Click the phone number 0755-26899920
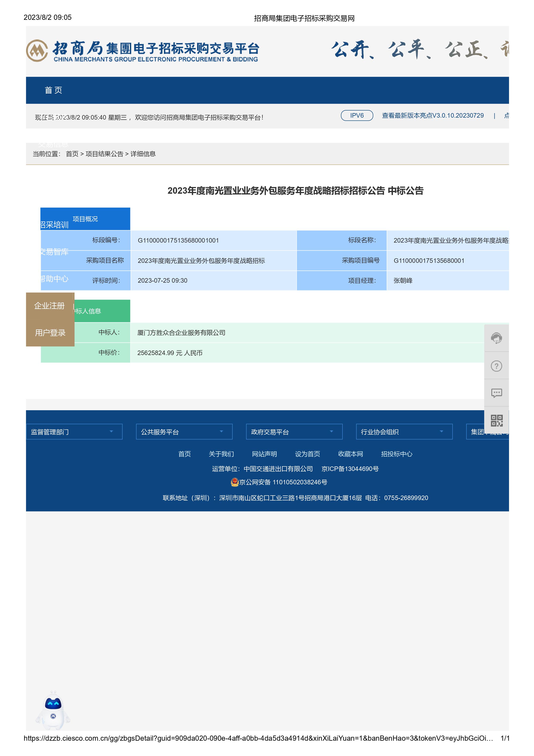This screenshot has height=756, width=534. [406, 498]
